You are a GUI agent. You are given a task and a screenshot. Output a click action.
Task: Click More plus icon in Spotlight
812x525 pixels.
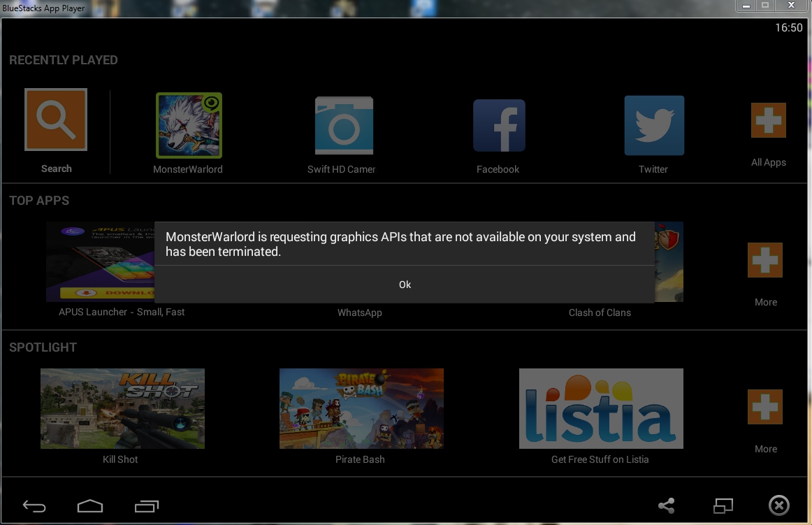point(765,407)
